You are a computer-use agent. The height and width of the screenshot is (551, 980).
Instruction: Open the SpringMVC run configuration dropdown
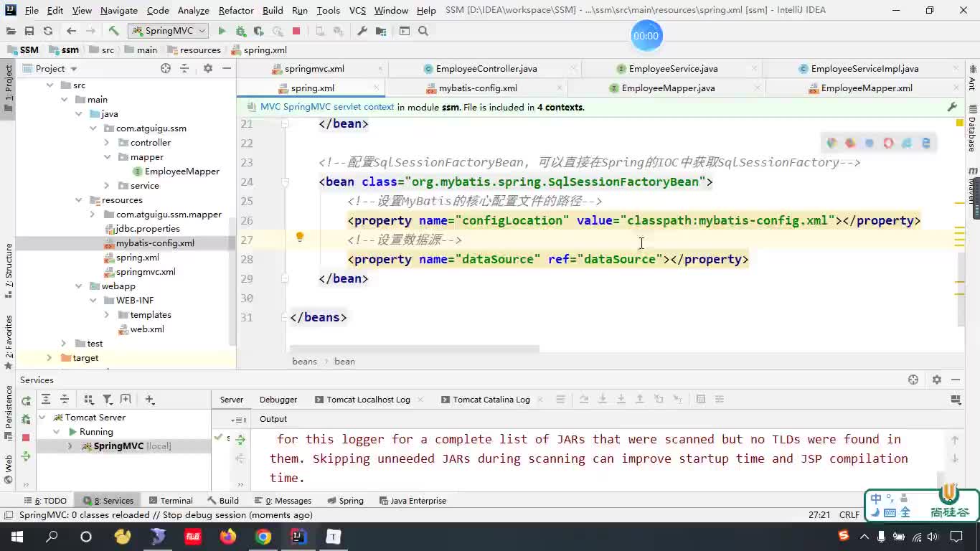(x=168, y=31)
